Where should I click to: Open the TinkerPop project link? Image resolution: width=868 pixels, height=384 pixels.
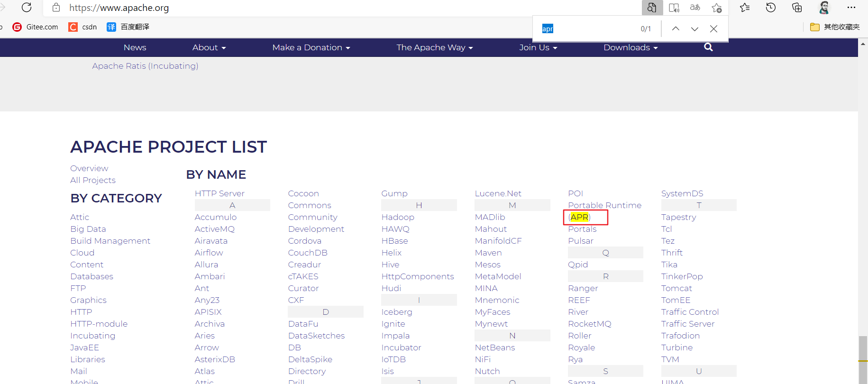[682, 276]
